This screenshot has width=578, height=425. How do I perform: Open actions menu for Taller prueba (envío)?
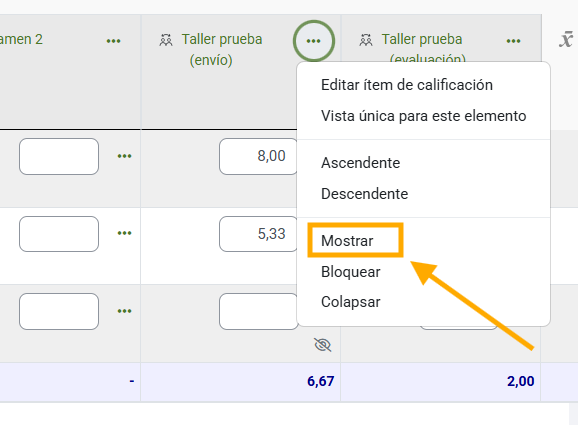coord(314,41)
